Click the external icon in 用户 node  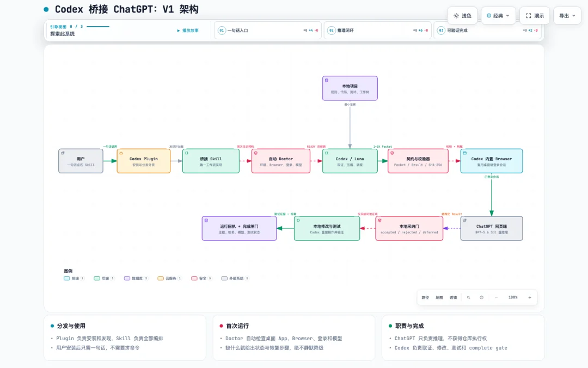coord(63,153)
